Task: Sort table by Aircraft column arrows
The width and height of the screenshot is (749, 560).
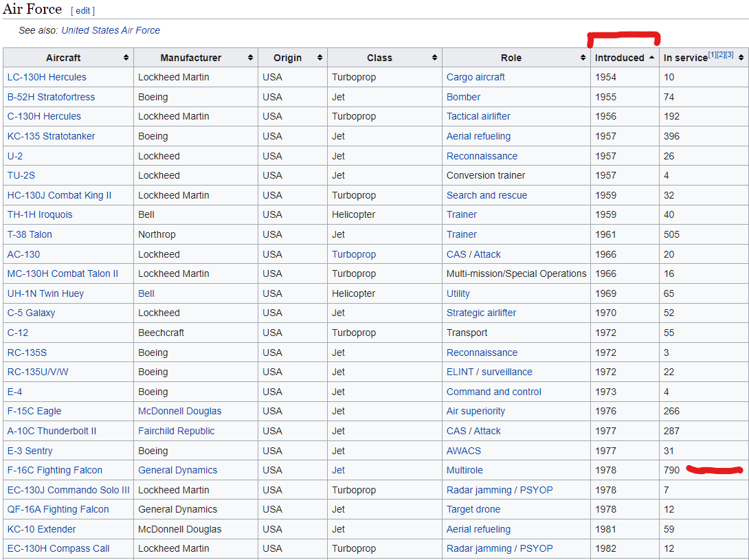Action: 126,57
